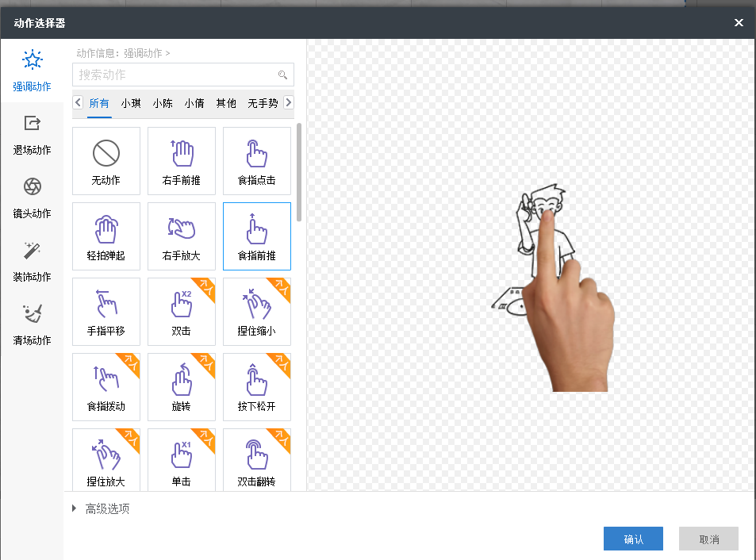The width and height of the screenshot is (756, 560).
Task: Choose the 无动作 option
Action: point(106,161)
